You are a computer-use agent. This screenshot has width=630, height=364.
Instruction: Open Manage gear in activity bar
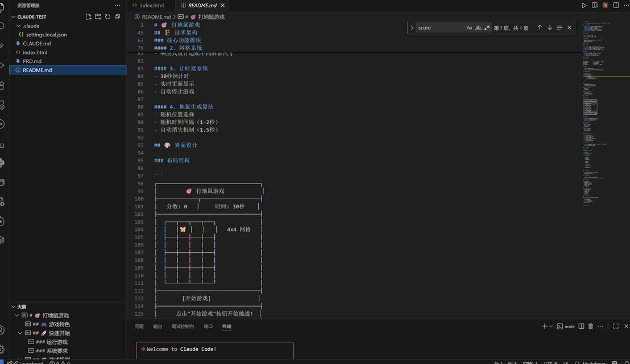tap(2, 349)
